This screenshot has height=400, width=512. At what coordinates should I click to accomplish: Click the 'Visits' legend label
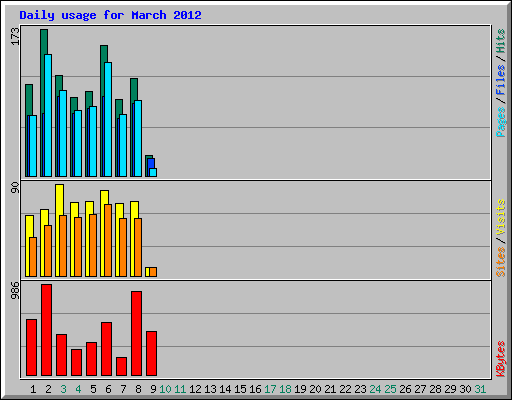pos(500,217)
